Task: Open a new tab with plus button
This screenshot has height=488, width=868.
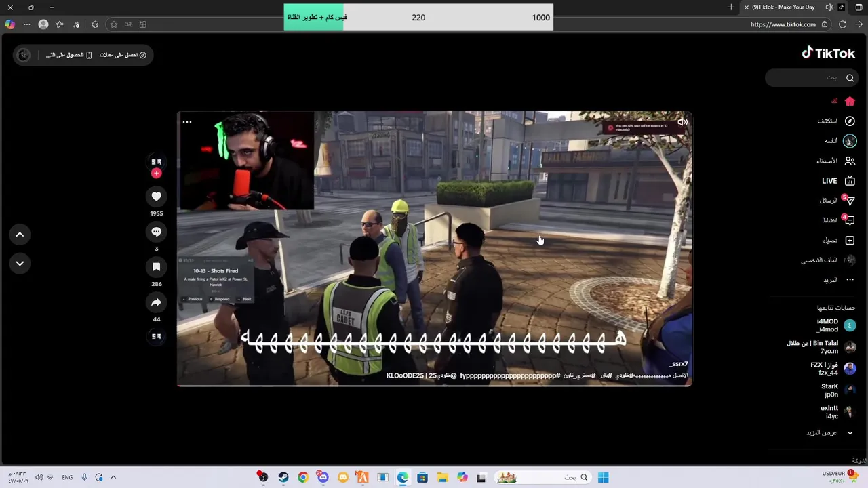Action: (731, 7)
